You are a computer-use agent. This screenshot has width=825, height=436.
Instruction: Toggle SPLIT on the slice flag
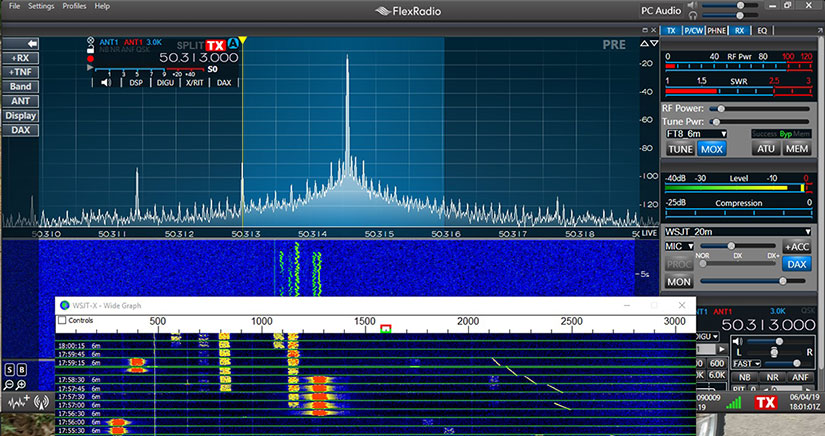pos(190,46)
